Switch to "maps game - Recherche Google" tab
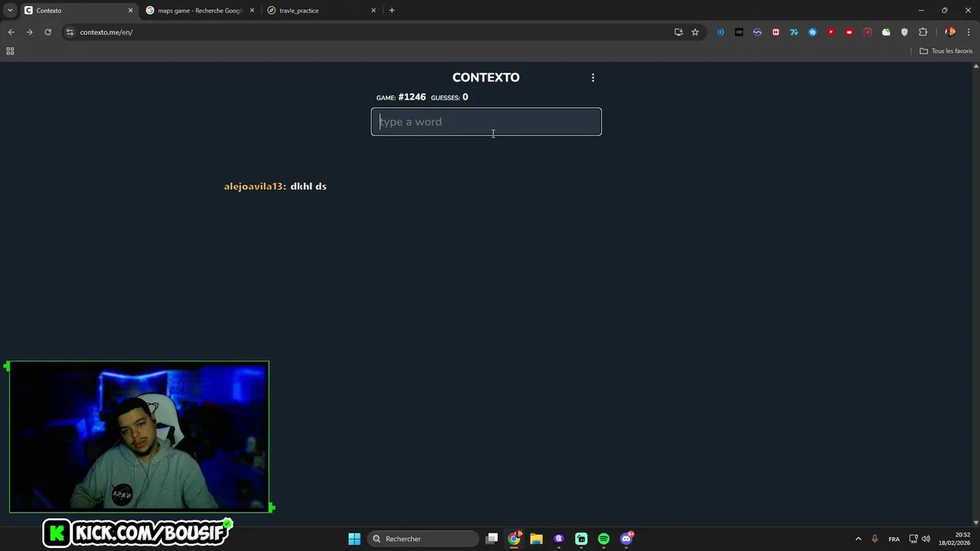 (199, 11)
